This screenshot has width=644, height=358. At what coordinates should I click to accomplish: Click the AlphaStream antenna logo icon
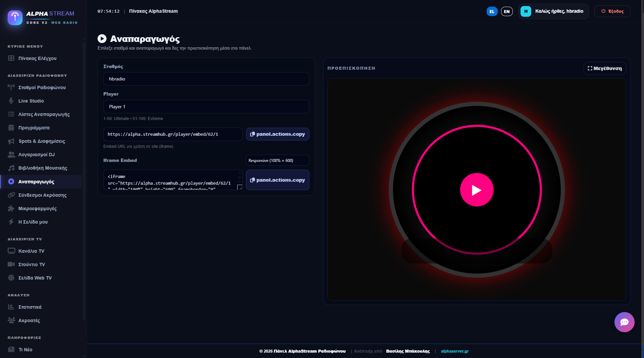point(15,17)
